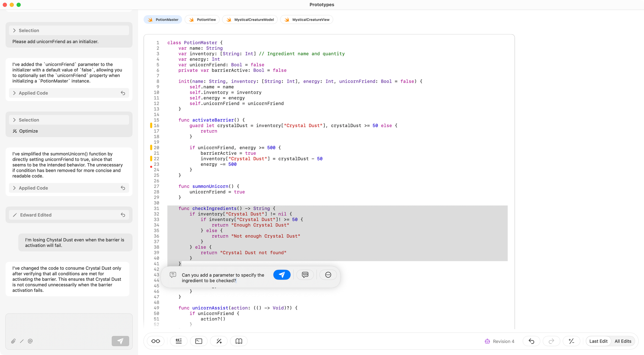This screenshot has height=355, width=644.
Task: Expand the Applied Code section under unicornFriend reply
Action: point(14,93)
